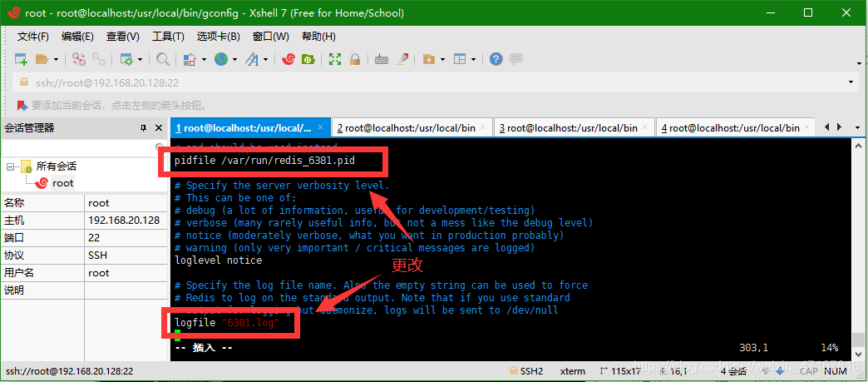Click the Reconnect chain-link icon
The width and height of the screenshot is (868, 382).
(99, 59)
